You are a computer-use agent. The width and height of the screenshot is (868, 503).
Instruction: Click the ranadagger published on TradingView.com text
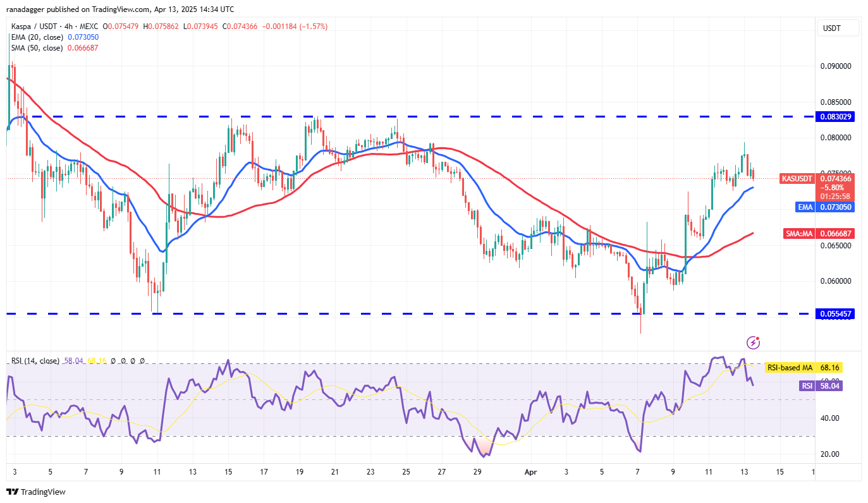[120, 9]
